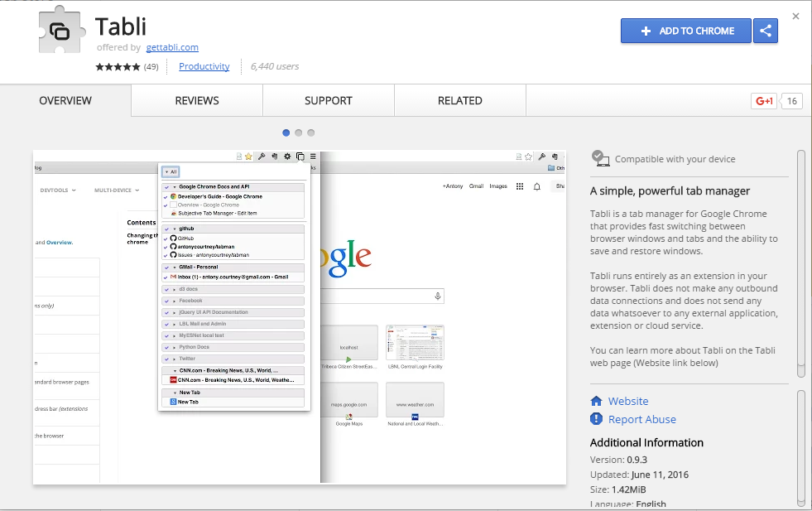Click the localhost thumbnail in the preview

click(349, 343)
